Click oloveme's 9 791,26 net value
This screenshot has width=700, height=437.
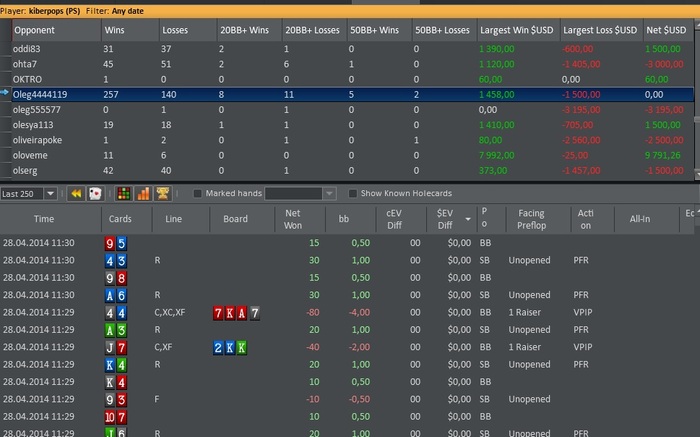pyautogui.click(x=663, y=155)
